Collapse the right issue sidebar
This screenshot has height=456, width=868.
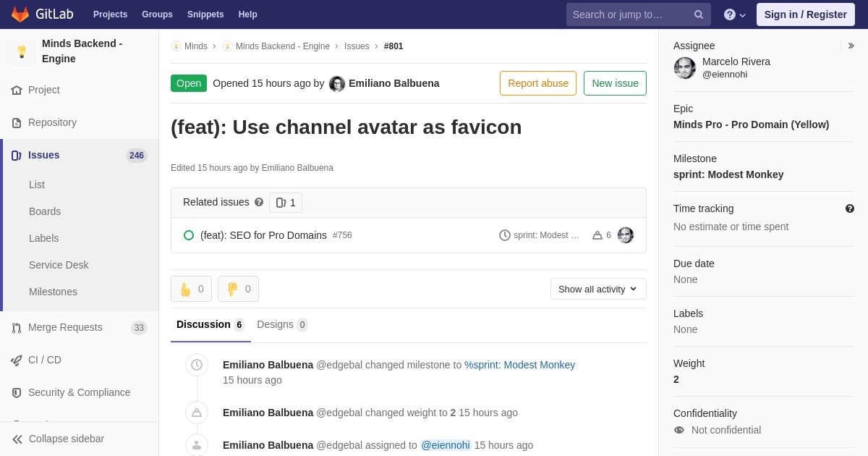(851, 46)
